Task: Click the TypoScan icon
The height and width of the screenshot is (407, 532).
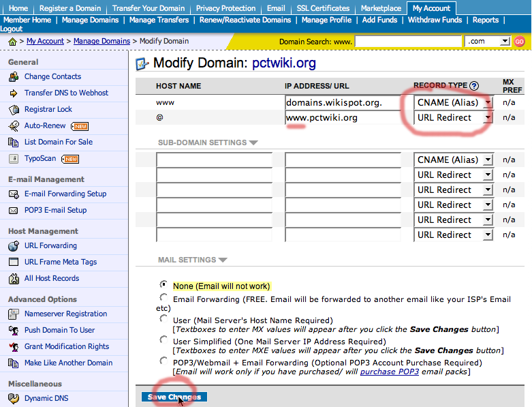Action: [x=14, y=159]
